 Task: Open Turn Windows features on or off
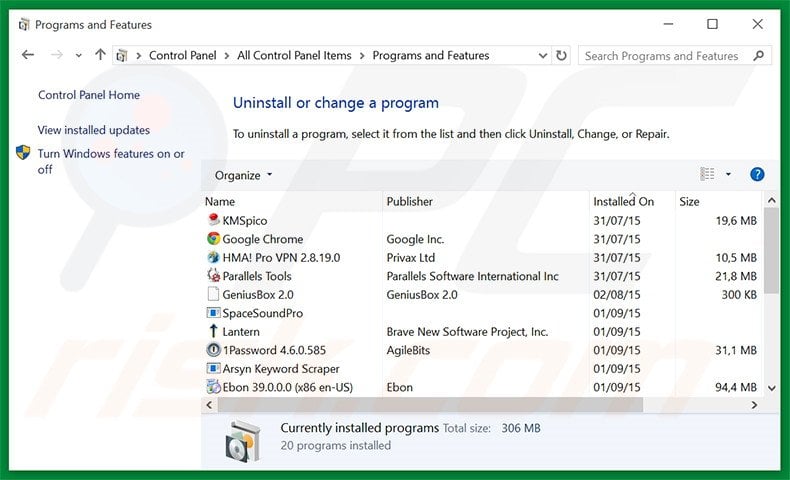111,161
